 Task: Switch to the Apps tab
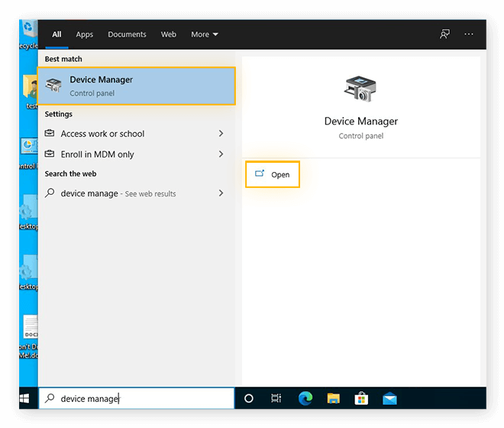[x=85, y=34]
